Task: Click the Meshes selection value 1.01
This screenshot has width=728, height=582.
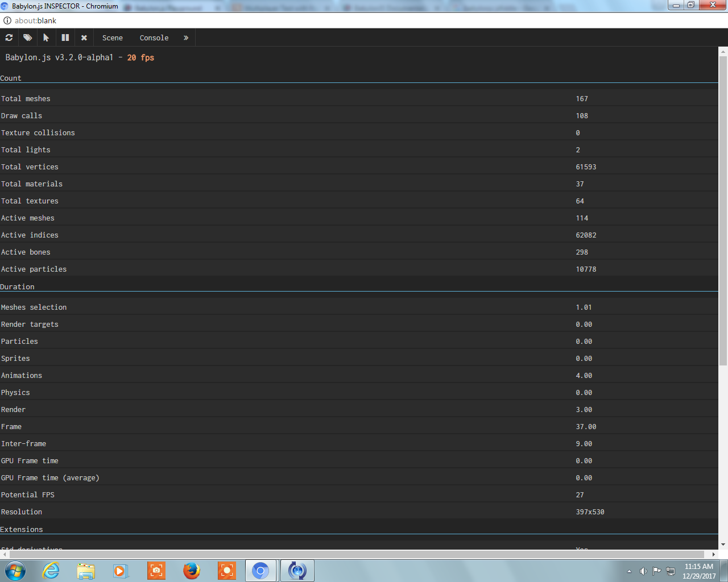Action: pyautogui.click(x=584, y=307)
